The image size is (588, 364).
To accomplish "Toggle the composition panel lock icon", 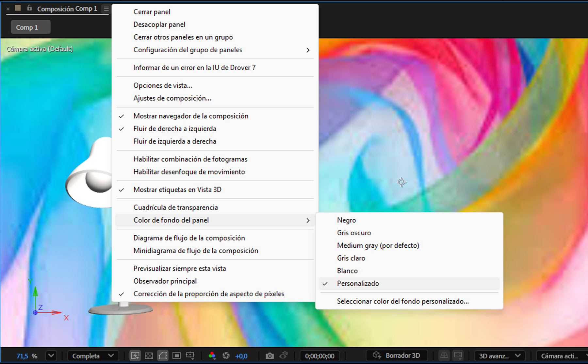I will pyautogui.click(x=29, y=8).
